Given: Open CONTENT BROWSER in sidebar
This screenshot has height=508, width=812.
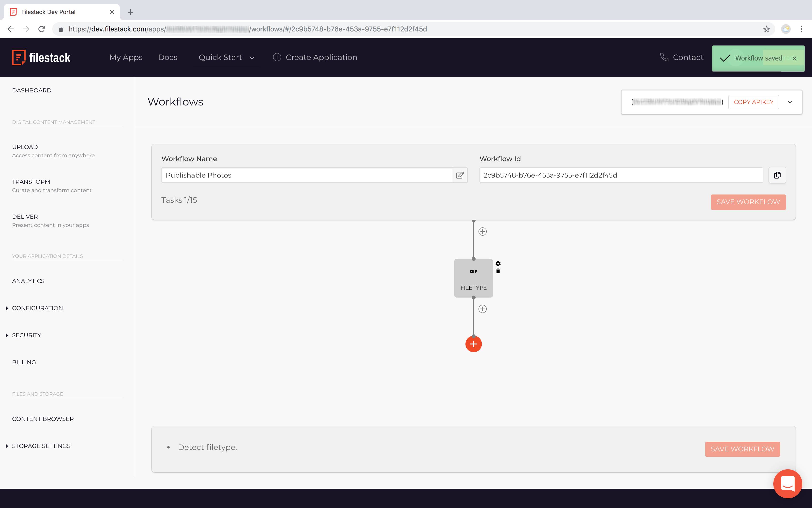Looking at the screenshot, I should (43, 419).
